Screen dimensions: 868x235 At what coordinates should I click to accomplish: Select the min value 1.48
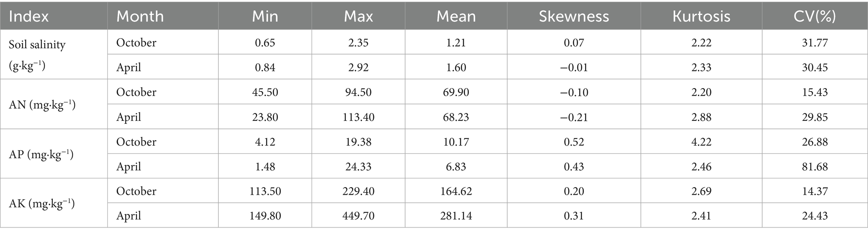click(265, 167)
